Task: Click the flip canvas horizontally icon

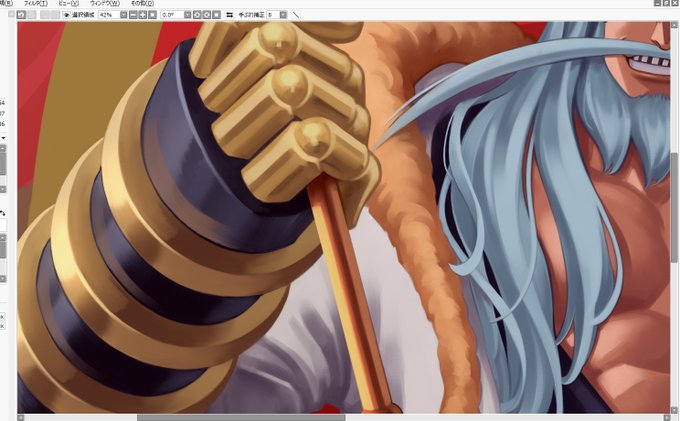Action: click(x=229, y=15)
